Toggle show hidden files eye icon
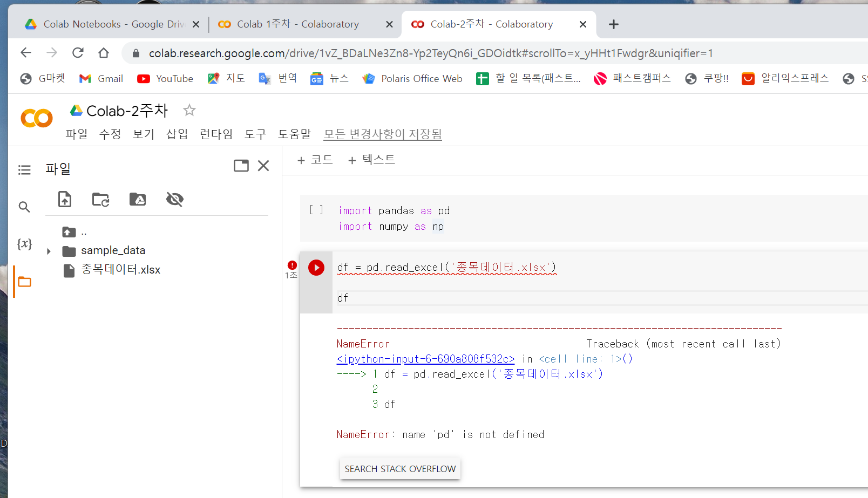Viewport: 868px width, 498px height. click(x=174, y=199)
